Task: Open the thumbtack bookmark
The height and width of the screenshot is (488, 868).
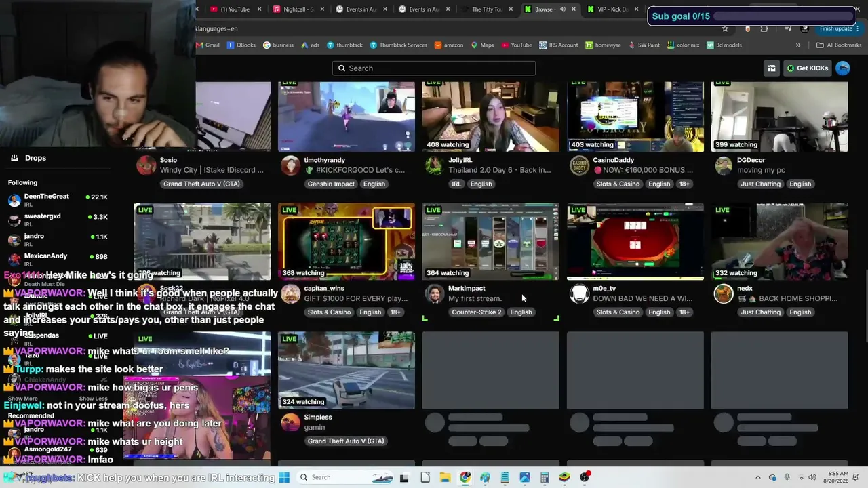Action: coord(344,45)
